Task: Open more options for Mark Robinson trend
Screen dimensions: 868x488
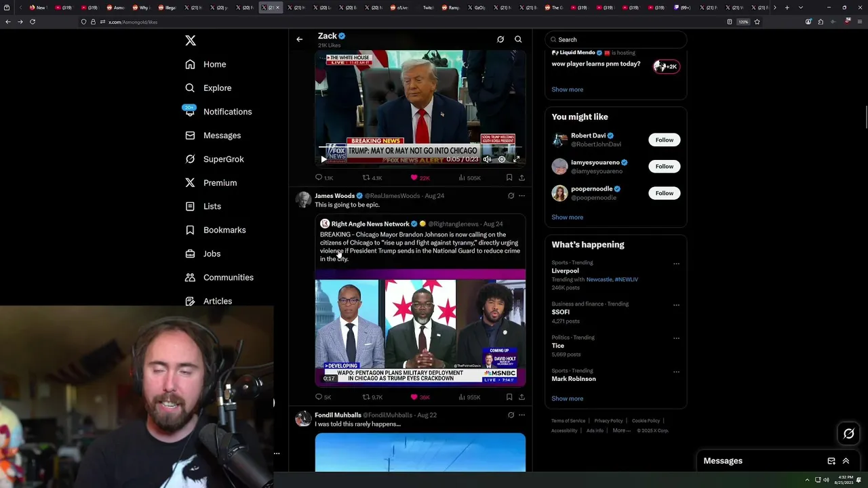Action: pos(676,371)
